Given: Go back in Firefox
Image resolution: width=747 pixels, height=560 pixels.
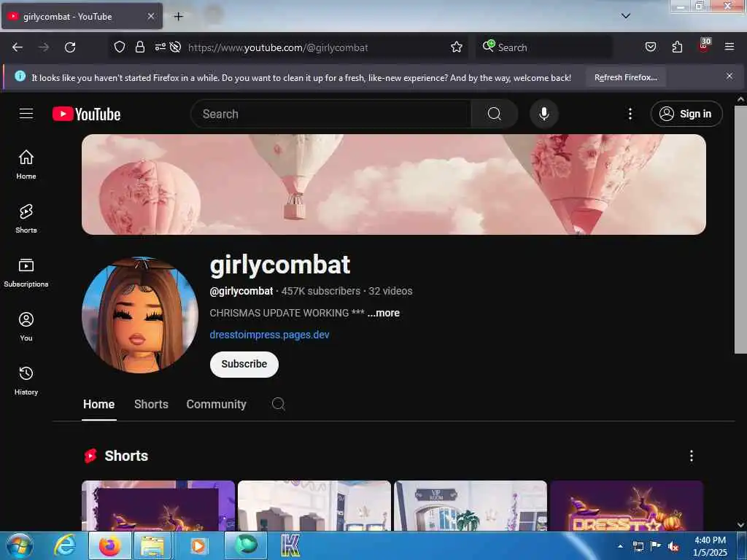Looking at the screenshot, I should click(x=18, y=47).
